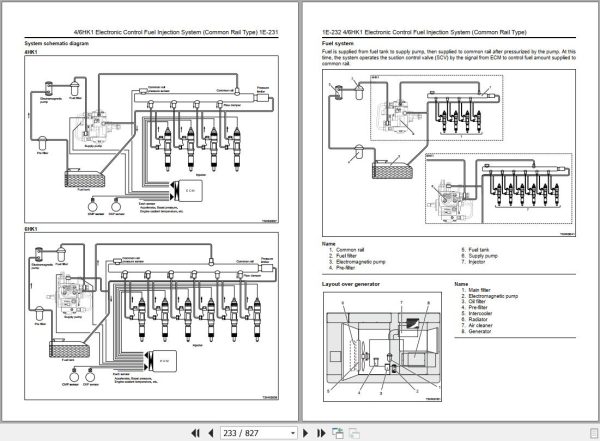Click "6. Supply pump" in name list
600x441 pixels.
tap(479, 256)
